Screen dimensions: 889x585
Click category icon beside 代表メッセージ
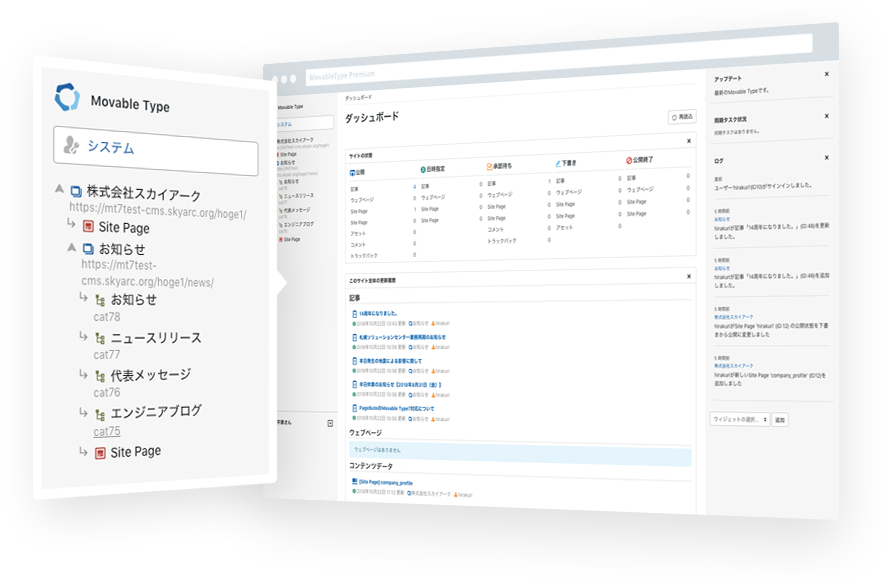[100, 376]
